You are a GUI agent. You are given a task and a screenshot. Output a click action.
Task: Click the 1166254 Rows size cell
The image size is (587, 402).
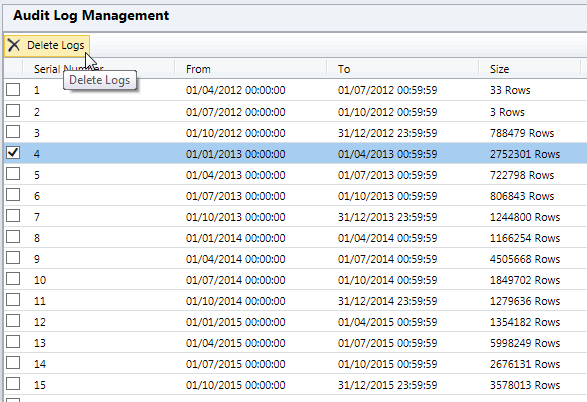(525, 238)
